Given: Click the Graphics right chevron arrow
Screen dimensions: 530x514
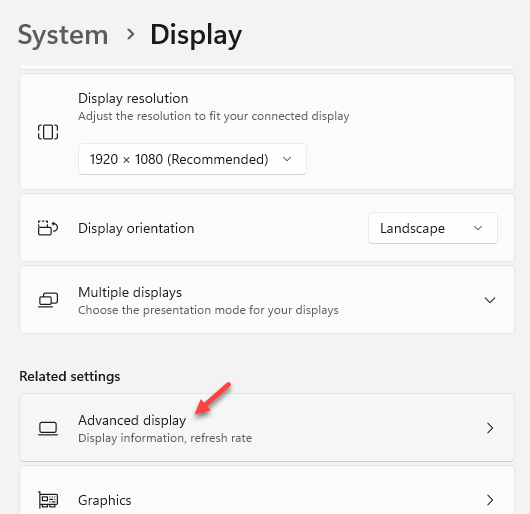Looking at the screenshot, I should coord(490,500).
